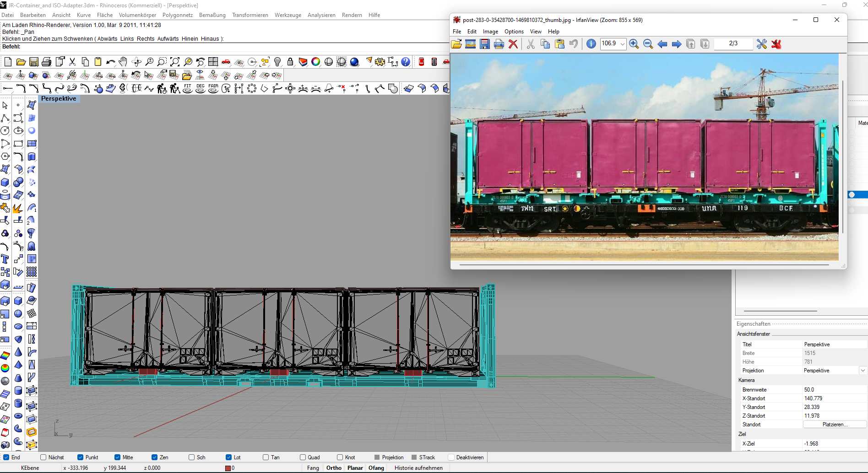Uncheck the End osnap checkbox
The height and width of the screenshot is (473, 868).
pos(6,457)
